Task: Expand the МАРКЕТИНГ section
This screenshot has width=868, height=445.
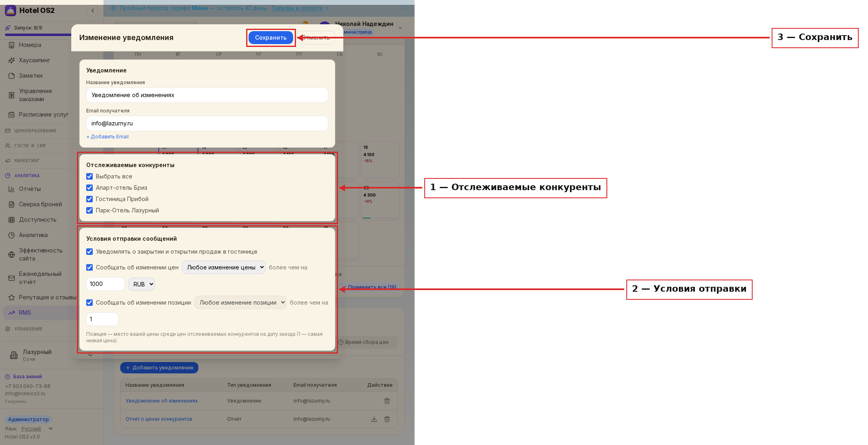Action: click(x=27, y=161)
